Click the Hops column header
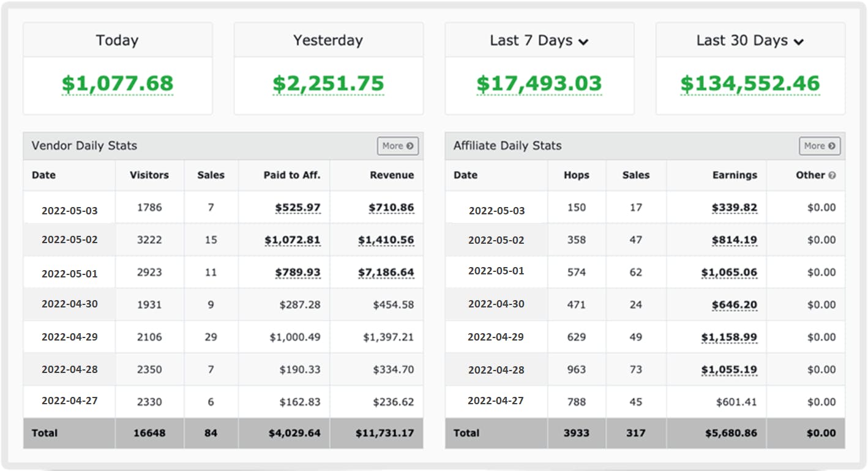 [x=576, y=175]
